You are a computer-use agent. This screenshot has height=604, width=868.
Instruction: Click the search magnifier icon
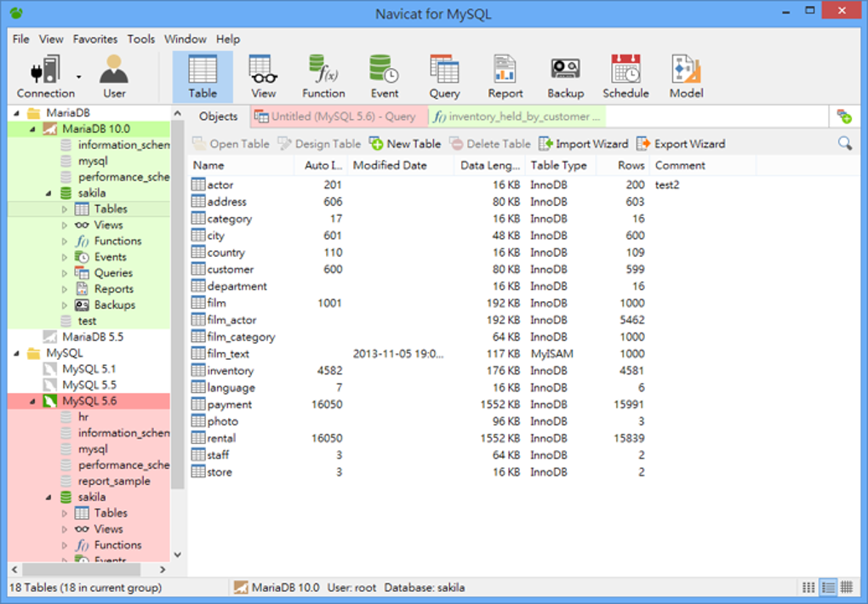845,144
